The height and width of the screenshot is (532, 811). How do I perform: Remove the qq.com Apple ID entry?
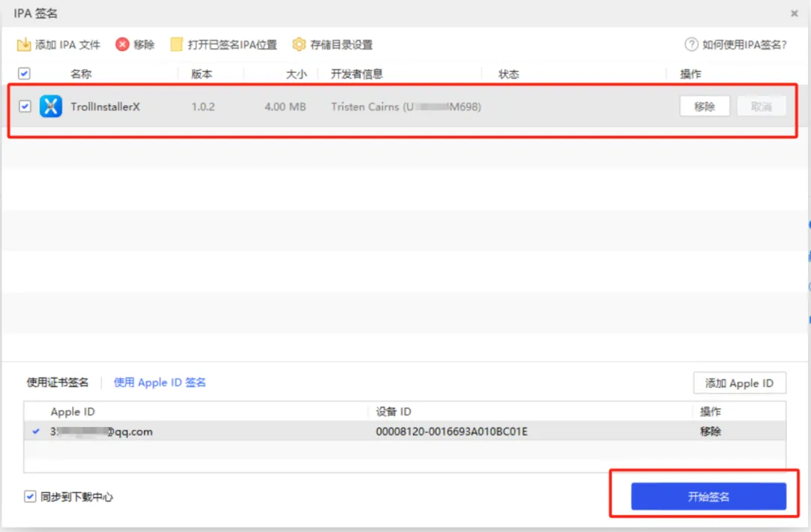pyautogui.click(x=710, y=431)
